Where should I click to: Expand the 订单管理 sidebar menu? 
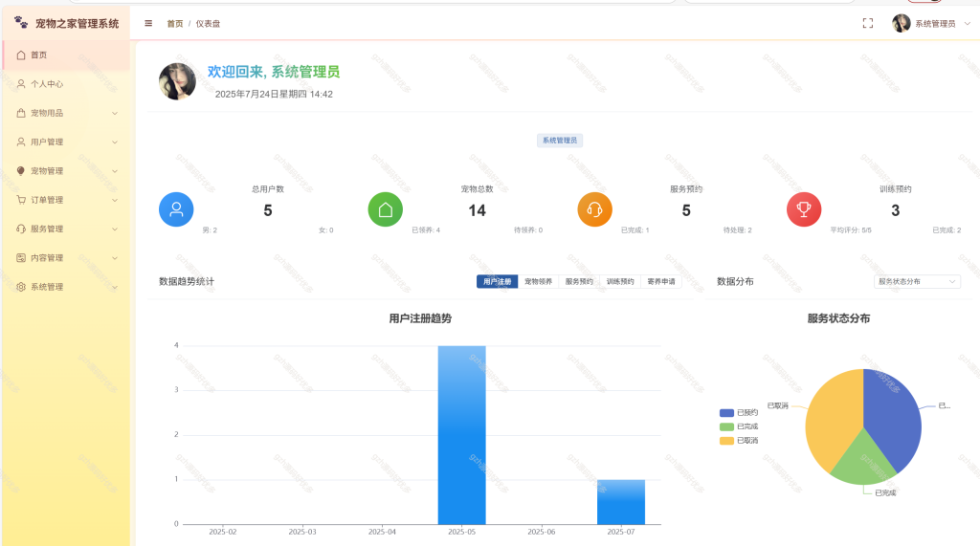coord(66,200)
